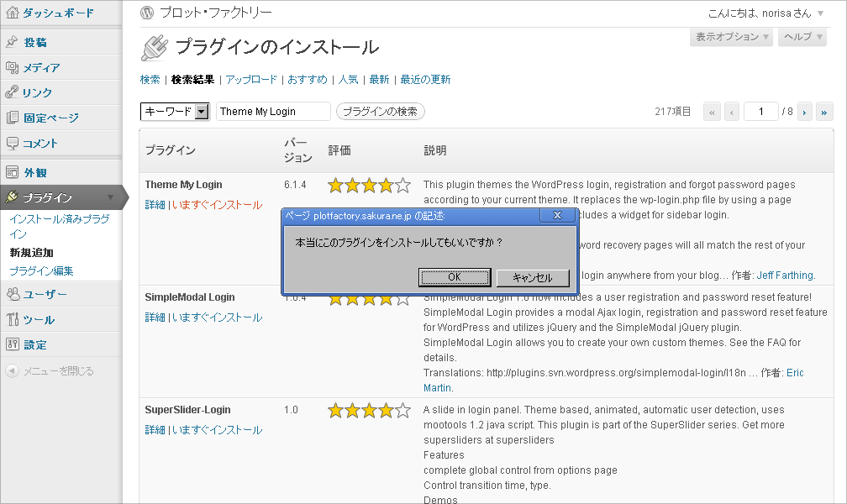847x504 pixels.
Task: Click いますぐインストール for Theme My Login
Action: click(x=217, y=205)
